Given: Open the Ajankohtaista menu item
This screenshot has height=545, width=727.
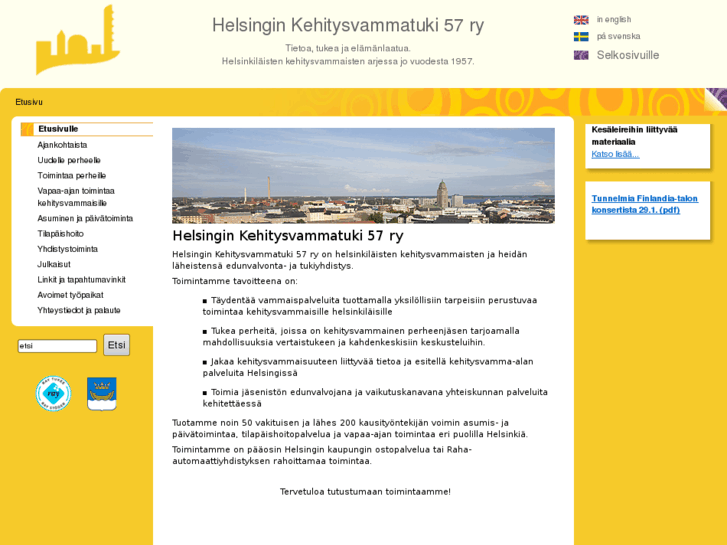Looking at the screenshot, I should (x=62, y=145).
